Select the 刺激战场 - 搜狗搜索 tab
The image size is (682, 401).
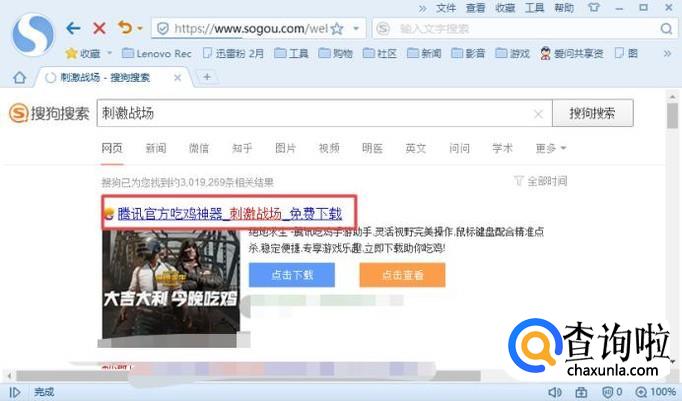105,78
